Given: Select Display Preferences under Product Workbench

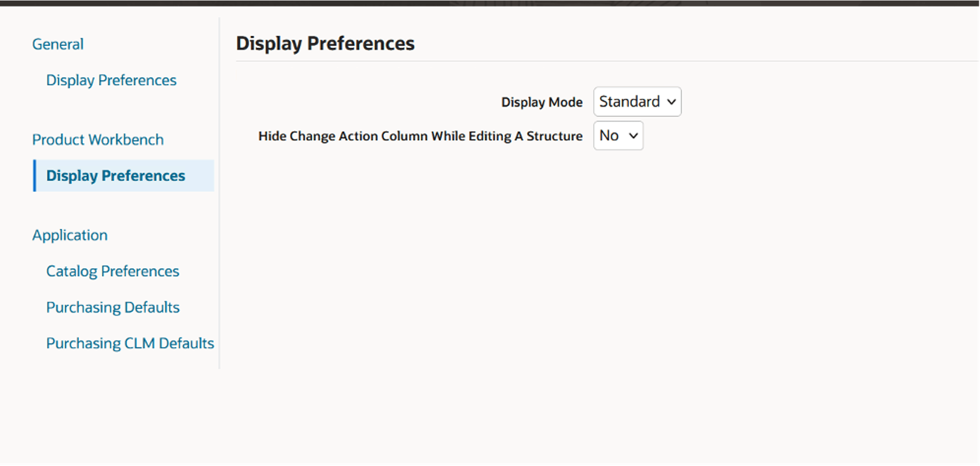Looking at the screenshot, I should coord(116,176).
